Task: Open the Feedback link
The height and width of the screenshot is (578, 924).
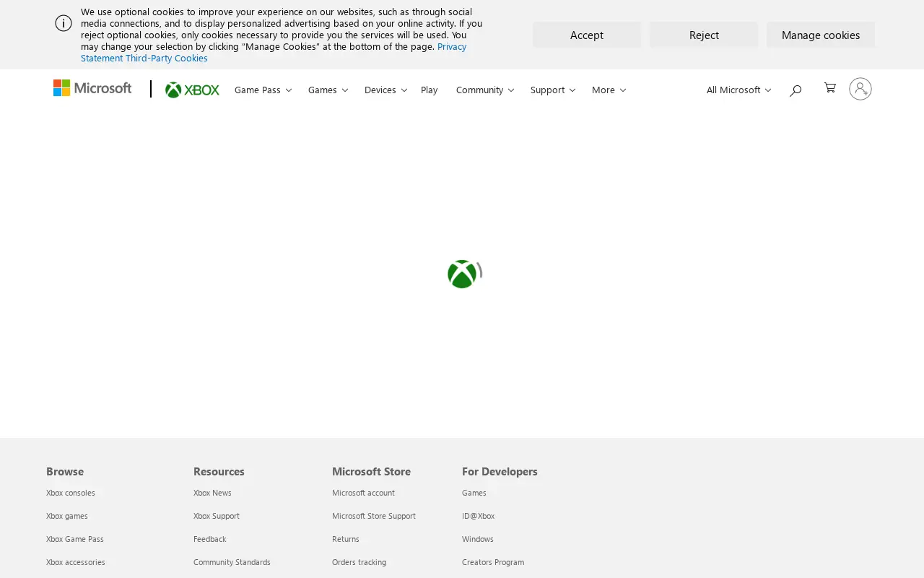Action: tap(210, 539)
